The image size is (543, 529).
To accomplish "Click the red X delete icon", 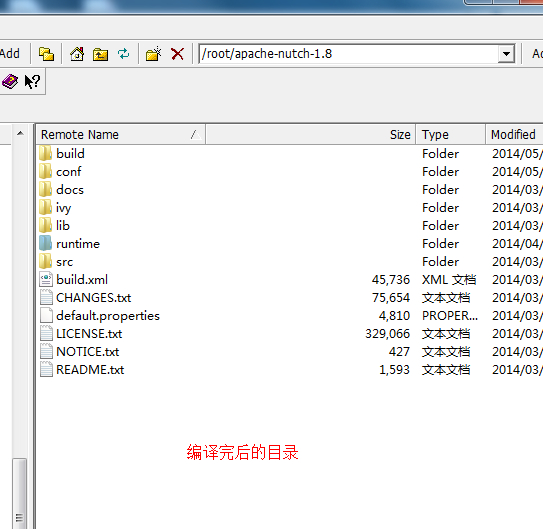I will point(177,54).
